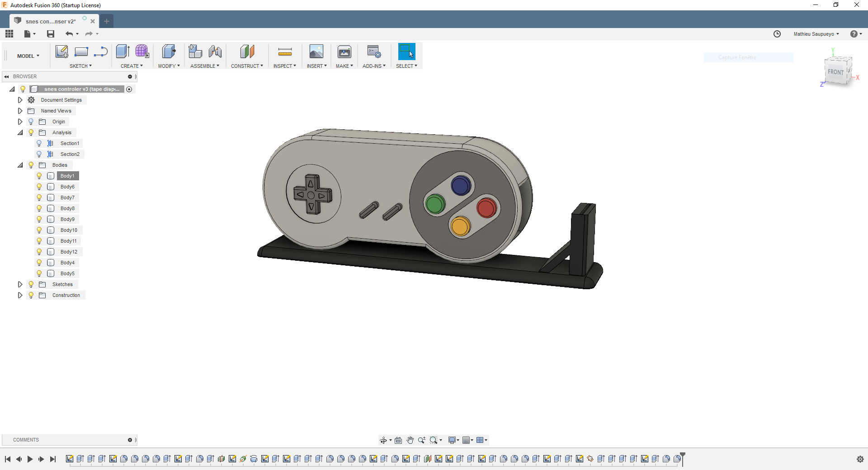Open the Job Status clock icon
868x470 pixels.
[777, 34]
